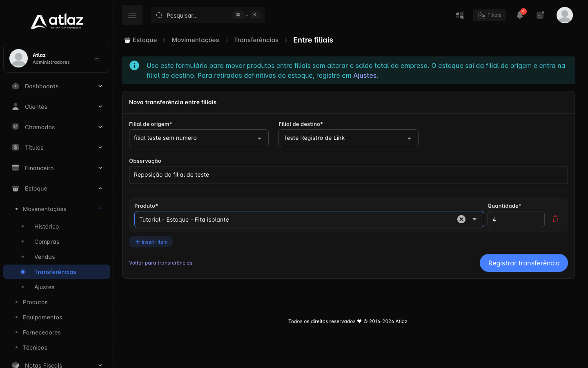The width and height of the screenshot is (588, 368).
Task: Click the search magnifier icon
Action: click(159, 15)
